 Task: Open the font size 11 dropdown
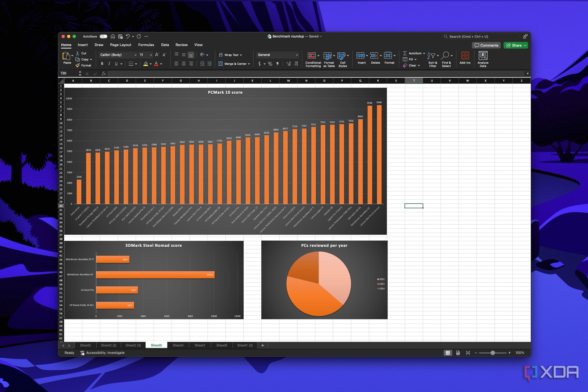click(x=151, y=55)
